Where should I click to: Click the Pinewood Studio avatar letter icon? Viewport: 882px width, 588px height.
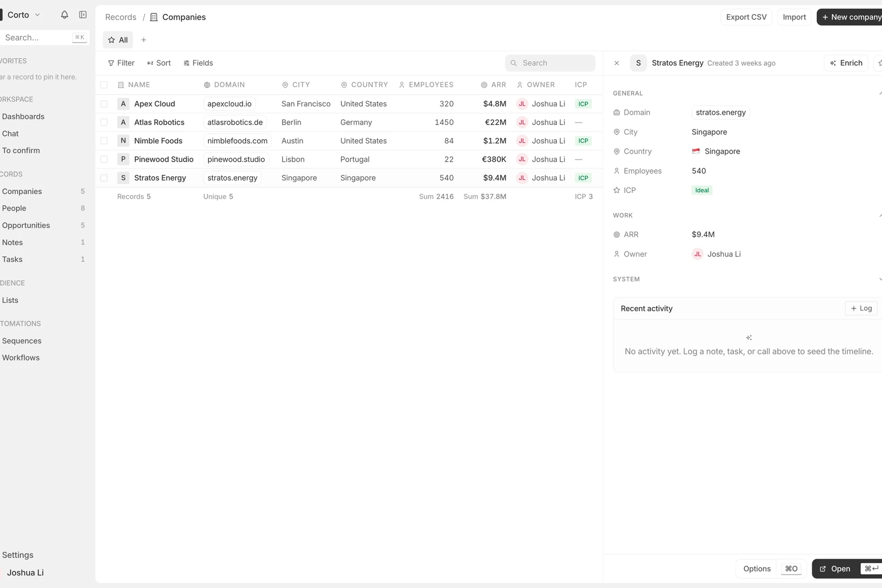click(123, 159)
